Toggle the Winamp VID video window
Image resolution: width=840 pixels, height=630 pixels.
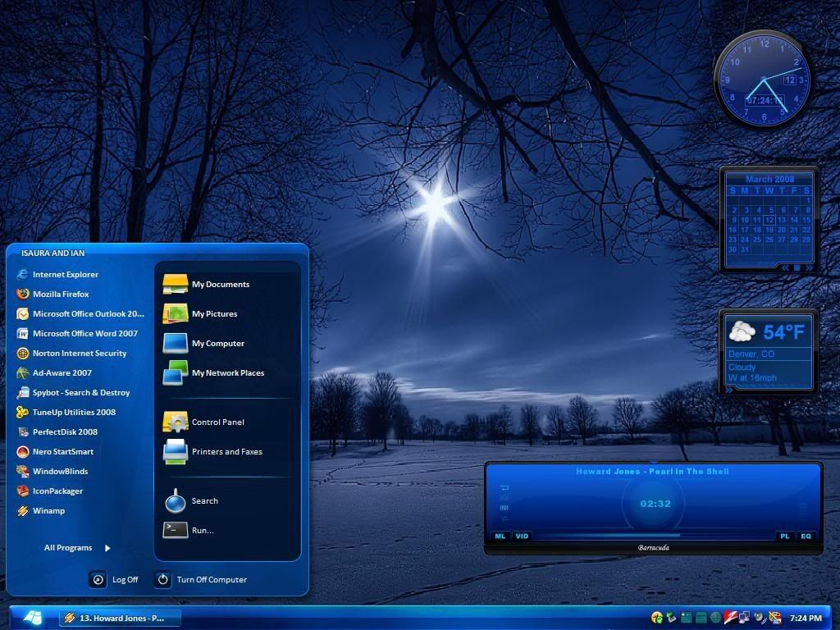522,536
